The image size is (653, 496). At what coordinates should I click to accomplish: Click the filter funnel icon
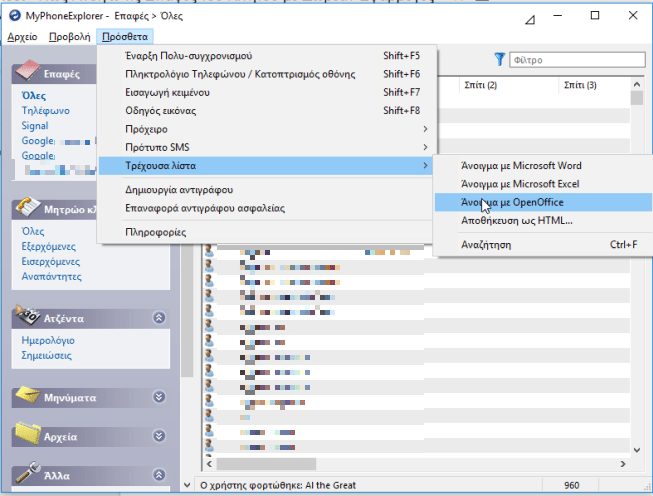point(499,60)
